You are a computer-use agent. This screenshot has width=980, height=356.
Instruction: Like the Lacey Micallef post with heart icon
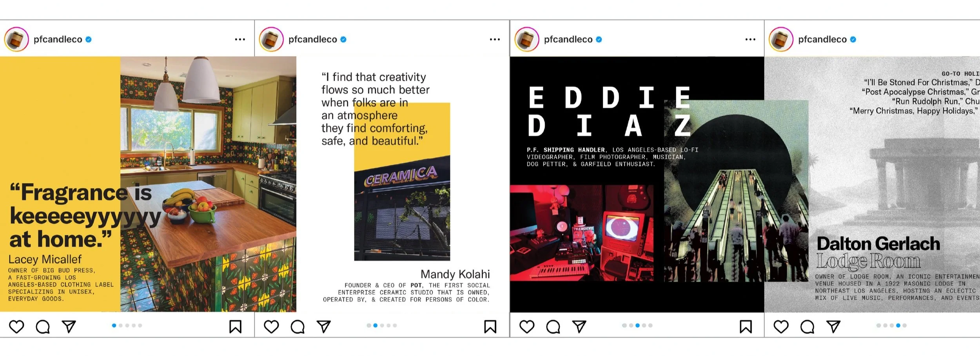pyautogui.click(x=16, y=327)
